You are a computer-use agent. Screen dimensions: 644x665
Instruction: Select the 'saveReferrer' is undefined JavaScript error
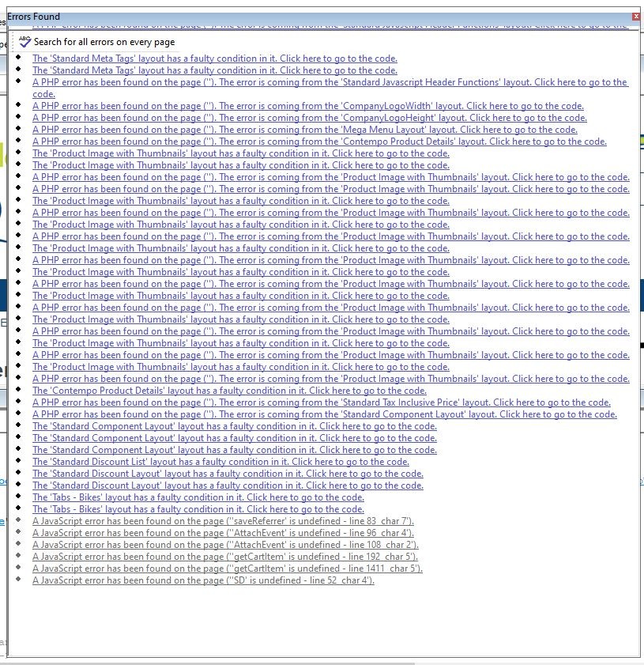tap(224, 521)
